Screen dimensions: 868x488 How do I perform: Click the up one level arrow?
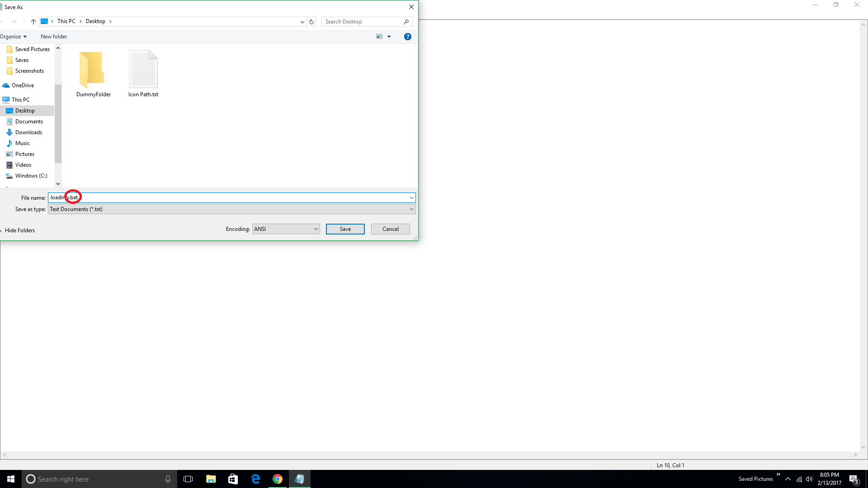coord(33,21)
